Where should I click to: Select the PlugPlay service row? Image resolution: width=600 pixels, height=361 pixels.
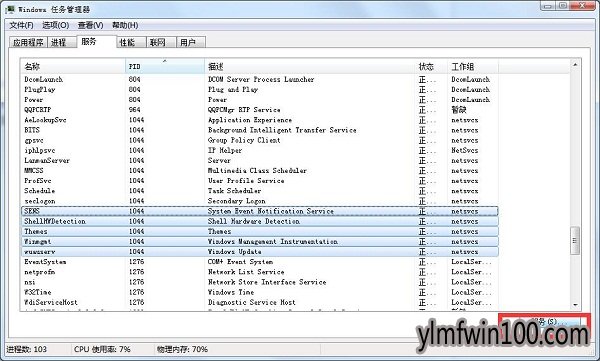click(259, 90)
